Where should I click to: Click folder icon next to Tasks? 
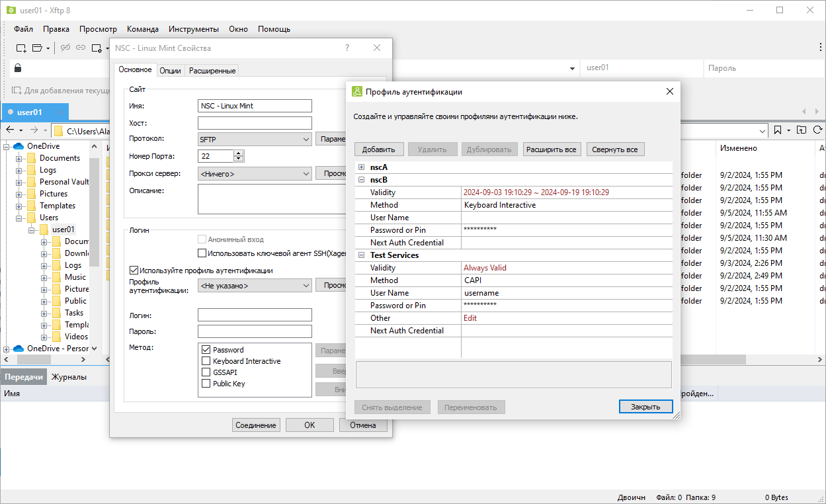(x=56, y=313)
